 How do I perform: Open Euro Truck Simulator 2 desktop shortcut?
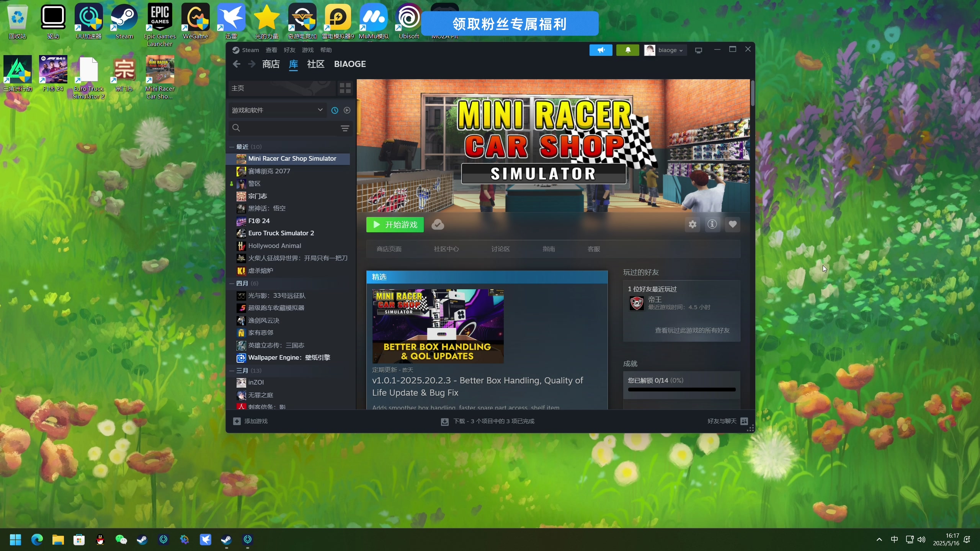[88, 77]
